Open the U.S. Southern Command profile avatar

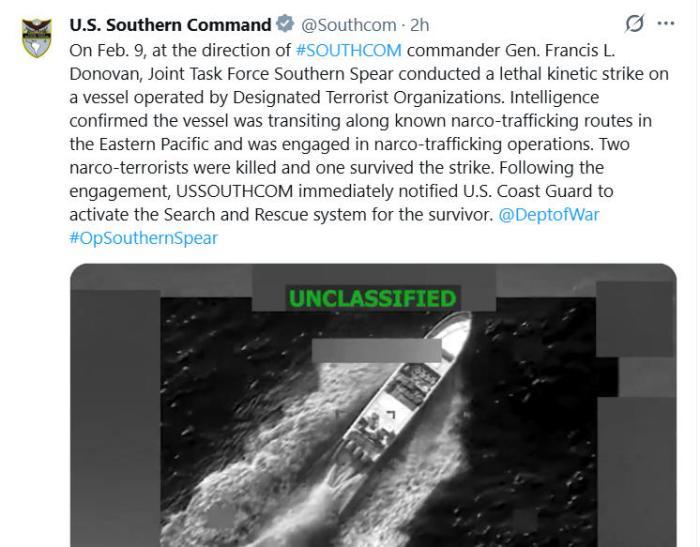(x=37, y=38)
